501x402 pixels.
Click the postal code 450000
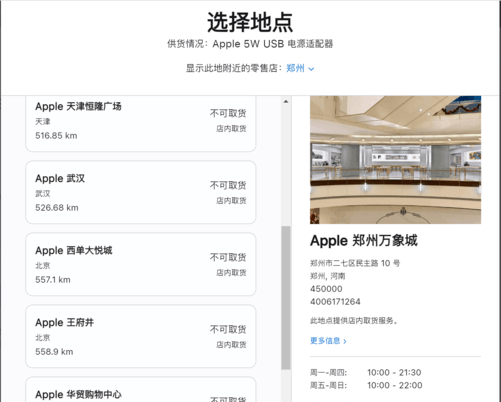(326, 289)
